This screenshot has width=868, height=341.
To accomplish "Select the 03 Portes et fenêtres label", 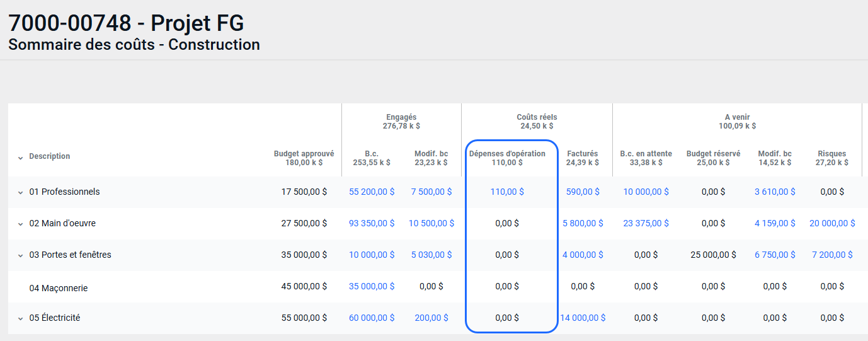I will pyautogui.click(x=70, y=255).
